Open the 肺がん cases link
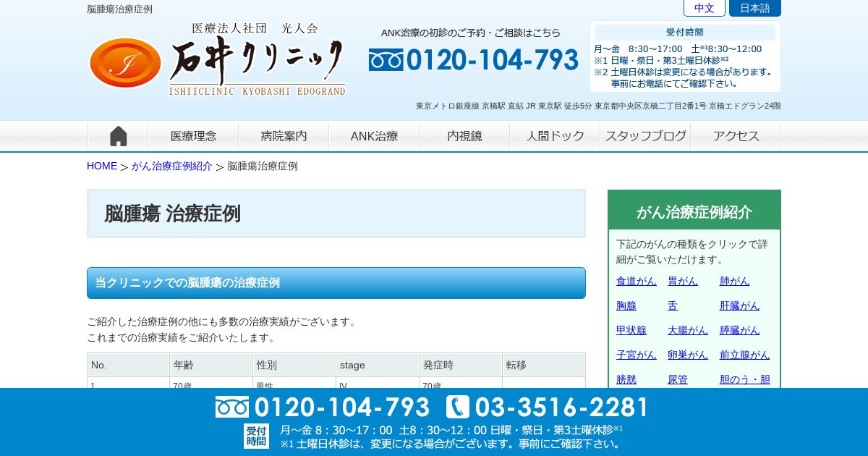Screen dimensions: 868x456 735,281
